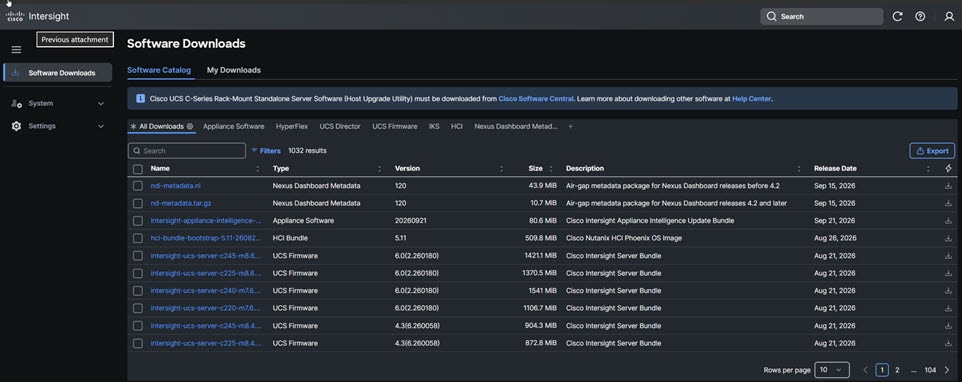
Task: Open the ndi-metadata.ni file link
Action: [175, 186]
